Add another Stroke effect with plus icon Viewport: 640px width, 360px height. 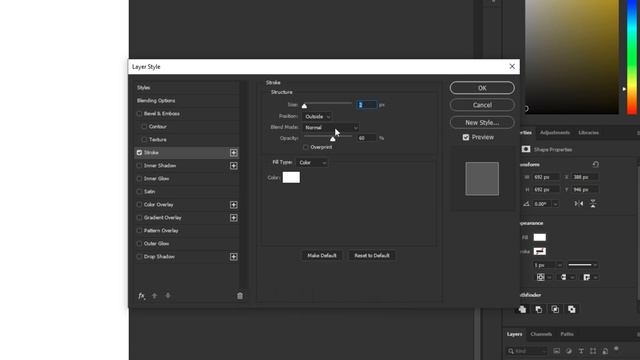click(233, 153)
